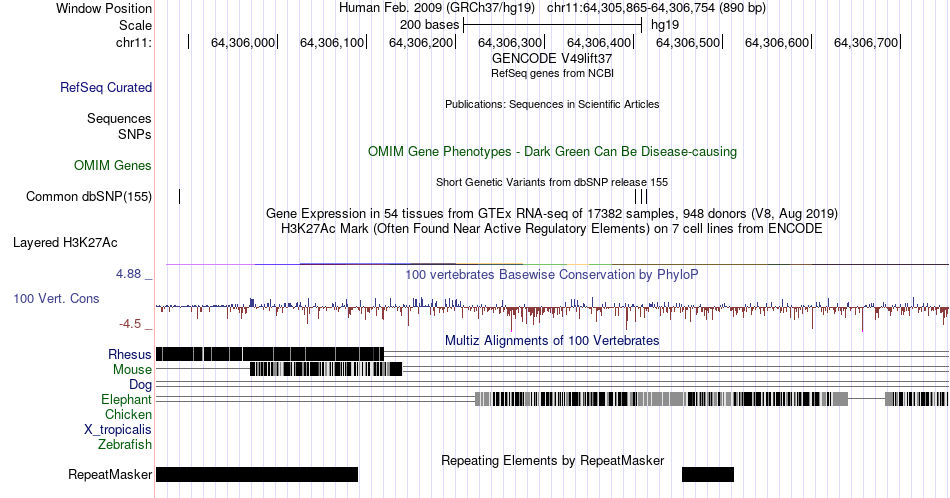Click the SNPs track label
950x498 pixels.
[x=135, y=134]
